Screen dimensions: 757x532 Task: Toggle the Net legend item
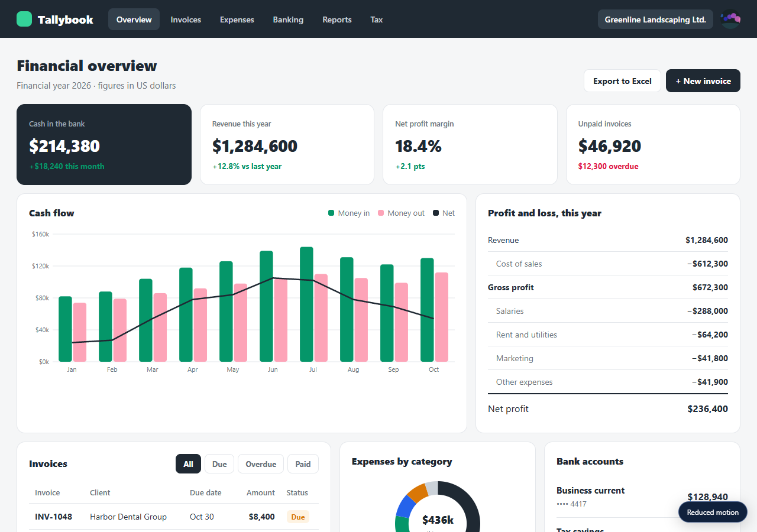coord(444,213)
